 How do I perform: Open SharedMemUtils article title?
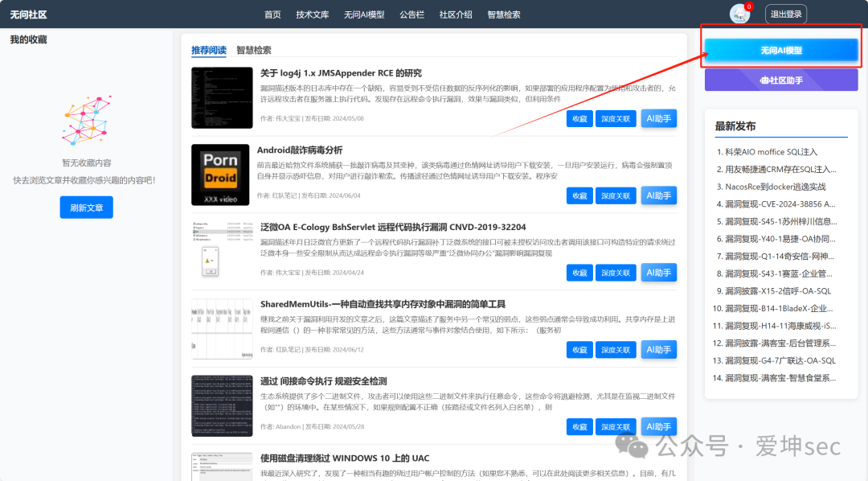383,304
